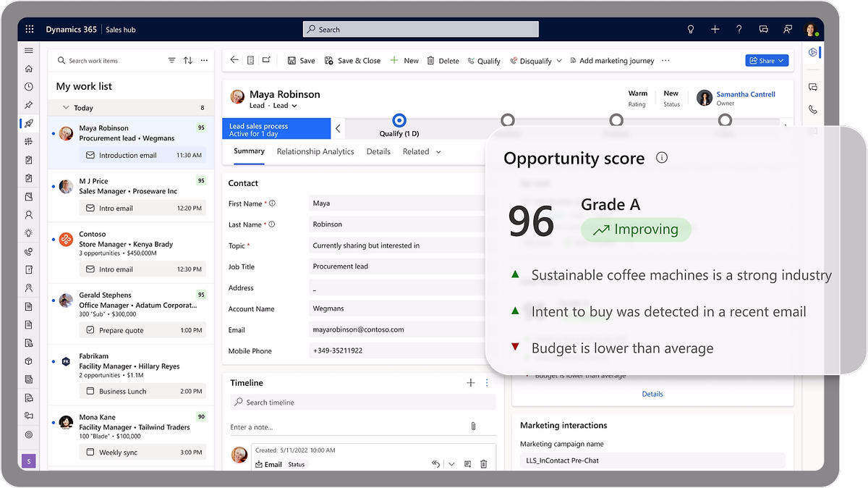868x488 pixels.
Task: Select the Qualify stage marker
Action: [x=399, y=121]
